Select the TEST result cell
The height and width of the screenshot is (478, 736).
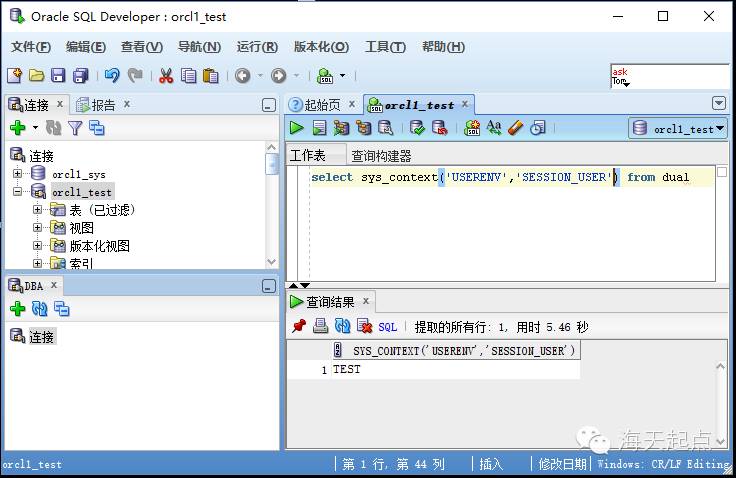(x=456, y=370)
